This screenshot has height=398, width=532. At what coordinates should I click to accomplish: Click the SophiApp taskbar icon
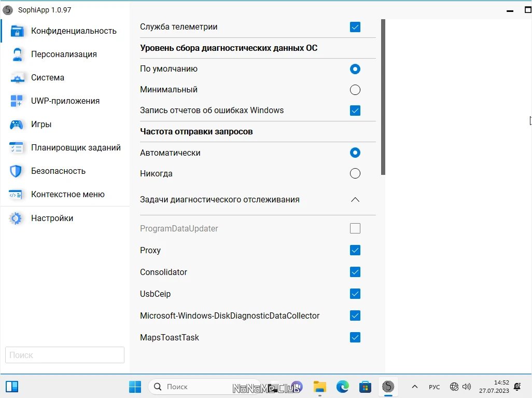[388, 387]
